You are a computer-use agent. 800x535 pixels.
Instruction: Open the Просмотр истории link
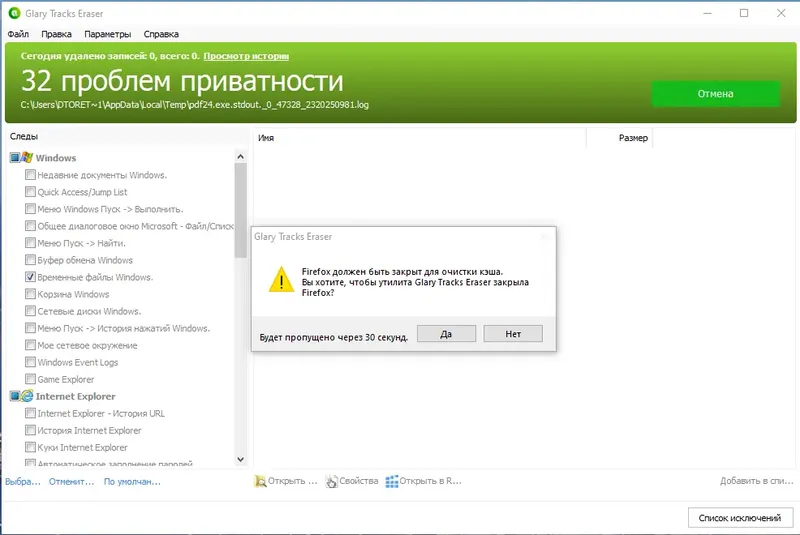246,56
